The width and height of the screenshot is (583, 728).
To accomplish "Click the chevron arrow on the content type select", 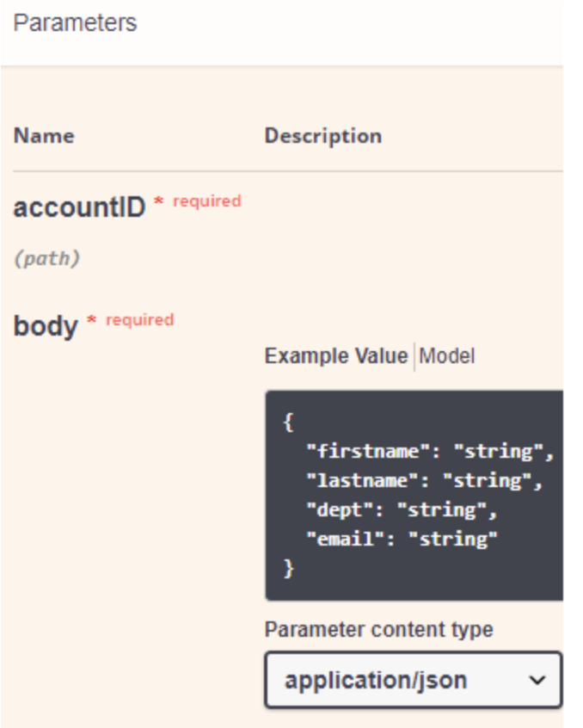I will [x=537, y=680].
